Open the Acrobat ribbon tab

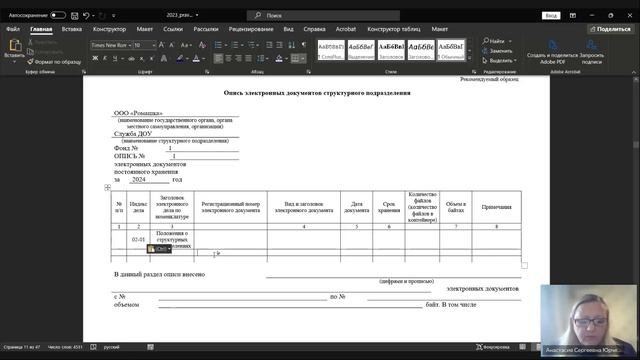click(x=346, y=29)
